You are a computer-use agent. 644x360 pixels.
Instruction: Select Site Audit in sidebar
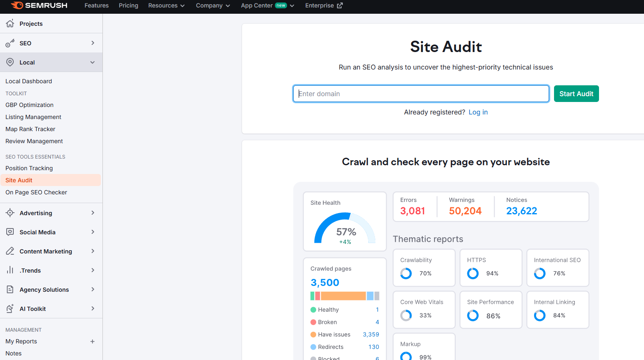(x=50, y=180)
